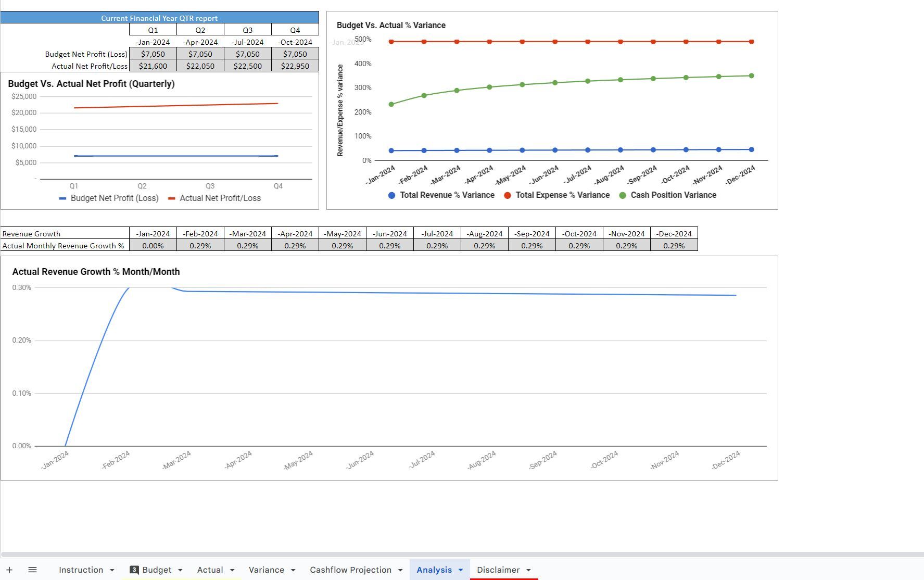924x580 pixels.
Task: Add a new sheet with plus icon
Action: pos(9,570)
